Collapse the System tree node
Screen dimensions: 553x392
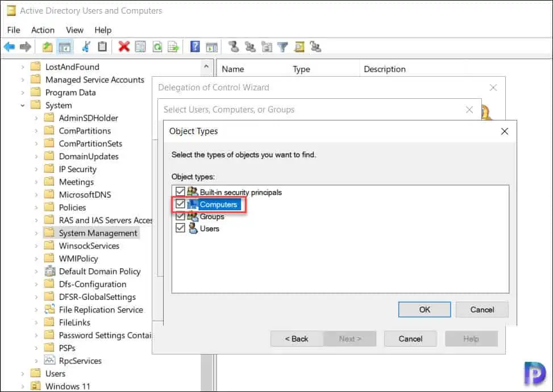pos(23,105)
